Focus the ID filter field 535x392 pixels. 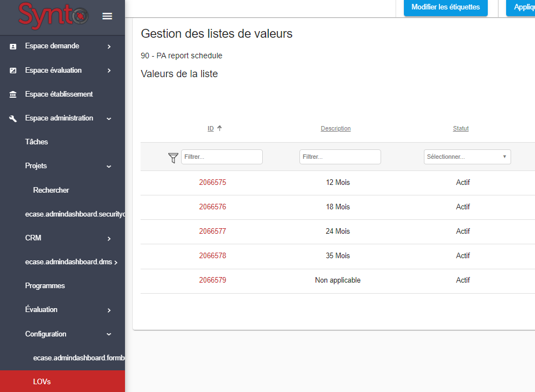coord(222,157)
